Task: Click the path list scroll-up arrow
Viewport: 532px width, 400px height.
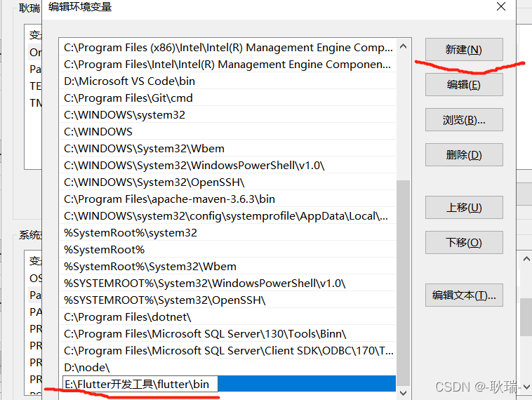Action: pos(403,46)
